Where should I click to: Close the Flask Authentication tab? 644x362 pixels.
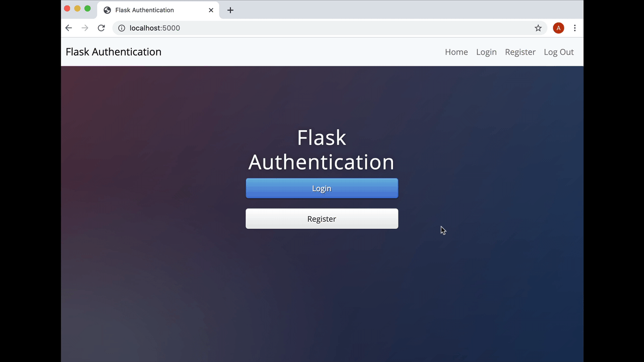(x=211, y=10)
